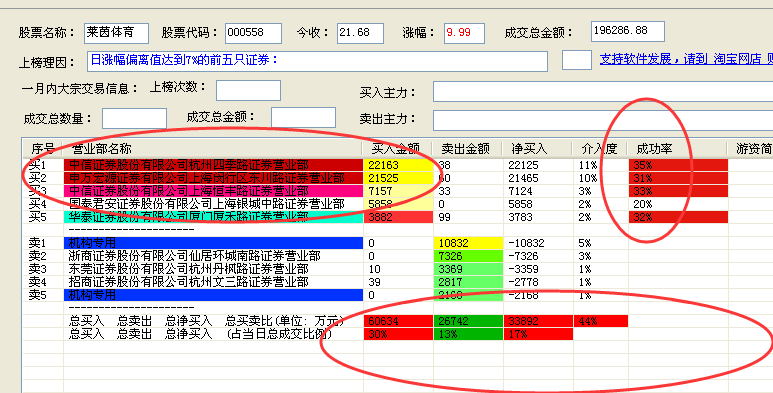Viewport: 773px width, 393px height.
Task: Open the 支持软件发展 淘宝网店 link
Action: point(686,60)
